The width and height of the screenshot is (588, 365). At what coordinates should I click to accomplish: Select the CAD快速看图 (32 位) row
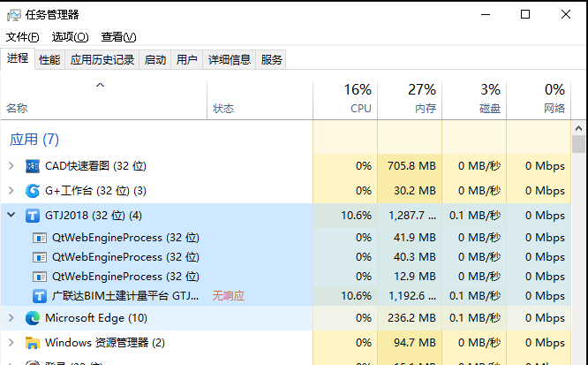click(x=286, y=166)
